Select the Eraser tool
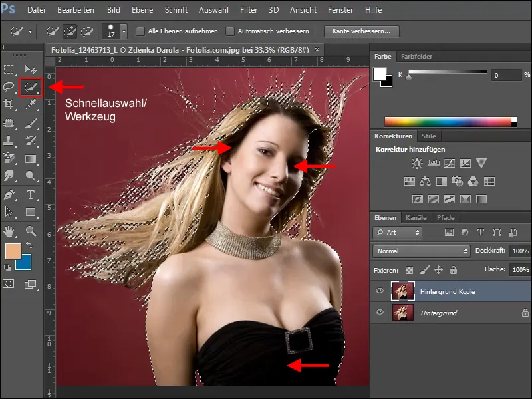This screenshot has width=532, height=399. pos(9,158)
